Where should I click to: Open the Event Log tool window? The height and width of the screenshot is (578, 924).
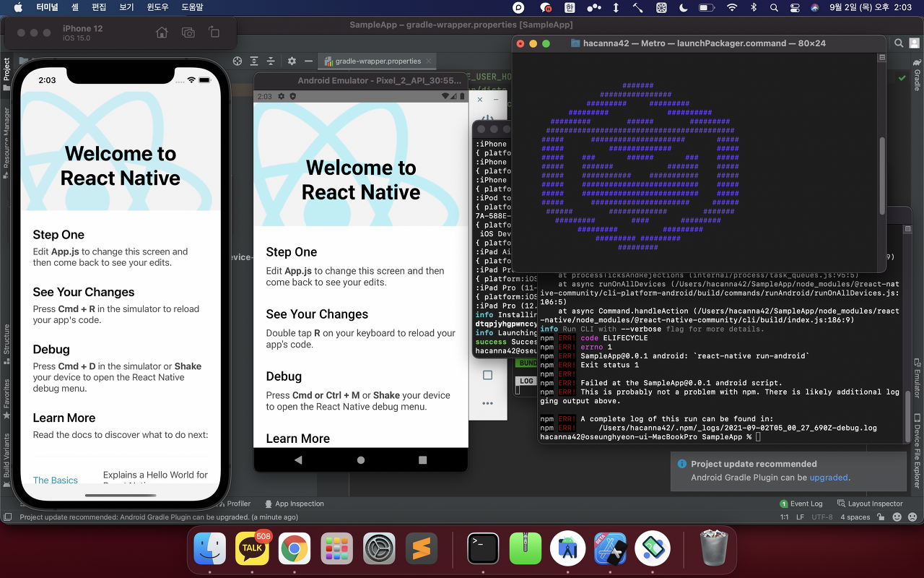tap(801, 504)
